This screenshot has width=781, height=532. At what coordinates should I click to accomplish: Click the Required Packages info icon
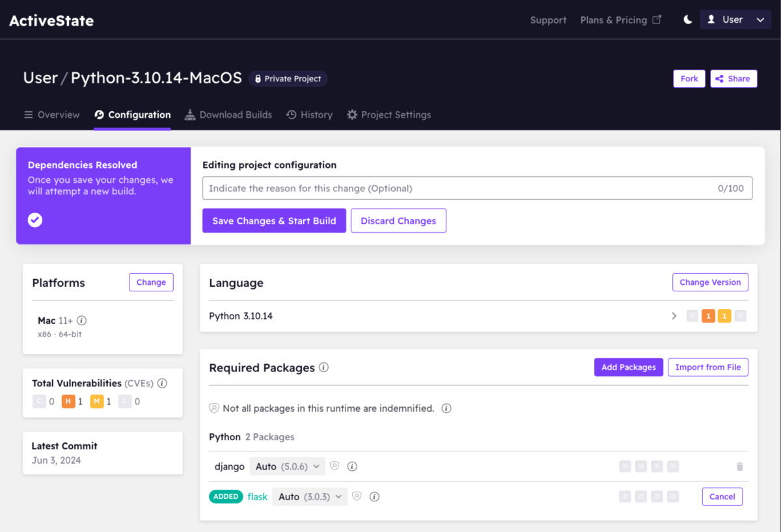click(x=323, y=367)
